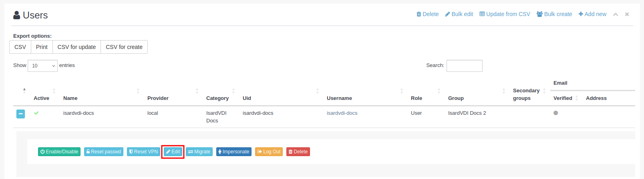Click the Delete trash icon in header

pos(419,14)
